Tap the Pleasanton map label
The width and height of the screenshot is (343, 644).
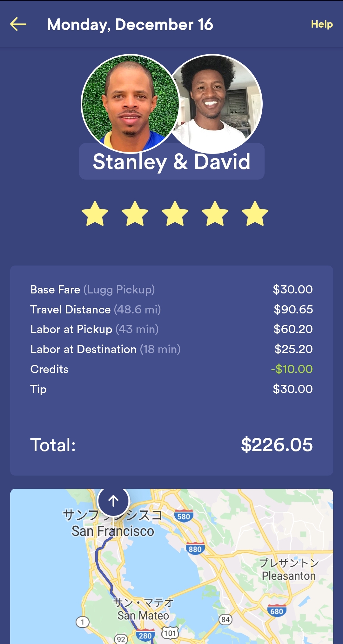tap(289, 576)
